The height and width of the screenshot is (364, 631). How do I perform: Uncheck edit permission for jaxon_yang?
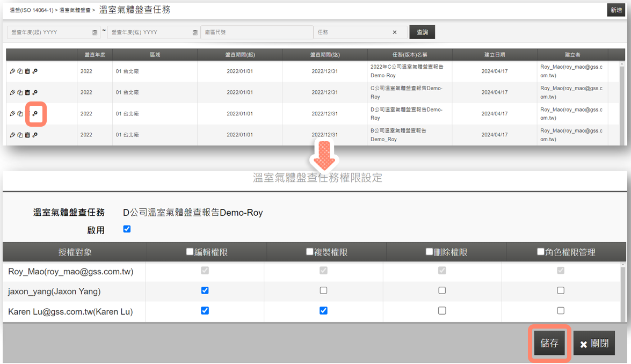pyautogui.click(x=205, y=290)
